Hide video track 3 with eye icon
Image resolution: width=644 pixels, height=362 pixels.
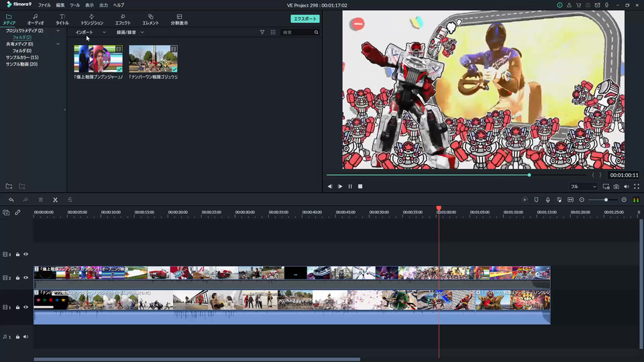[26, 255]
